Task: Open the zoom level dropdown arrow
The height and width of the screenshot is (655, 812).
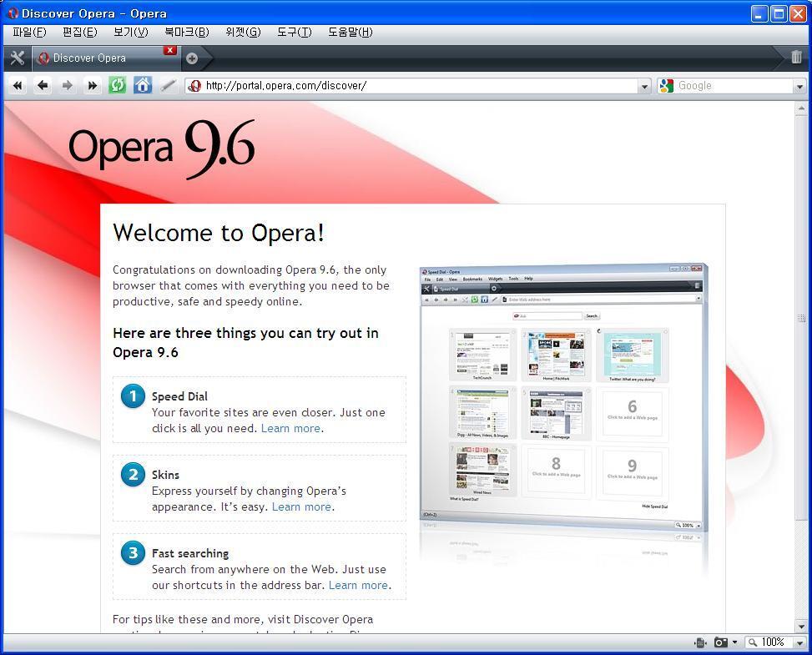Action: pos(800,642)
